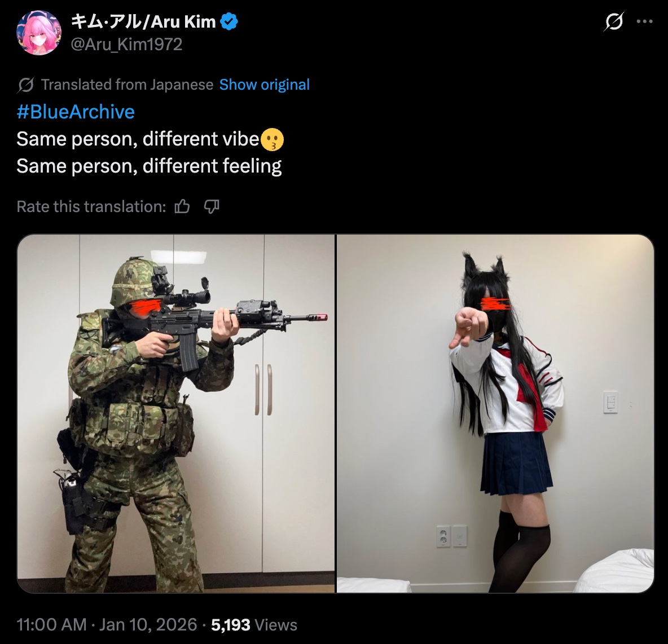The image size is (668, 644).
Task: Open the post timestamp 11:00 AM
Action: 51,624
